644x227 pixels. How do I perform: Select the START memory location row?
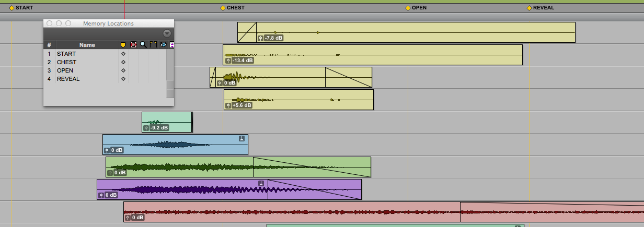click(105, 54)
